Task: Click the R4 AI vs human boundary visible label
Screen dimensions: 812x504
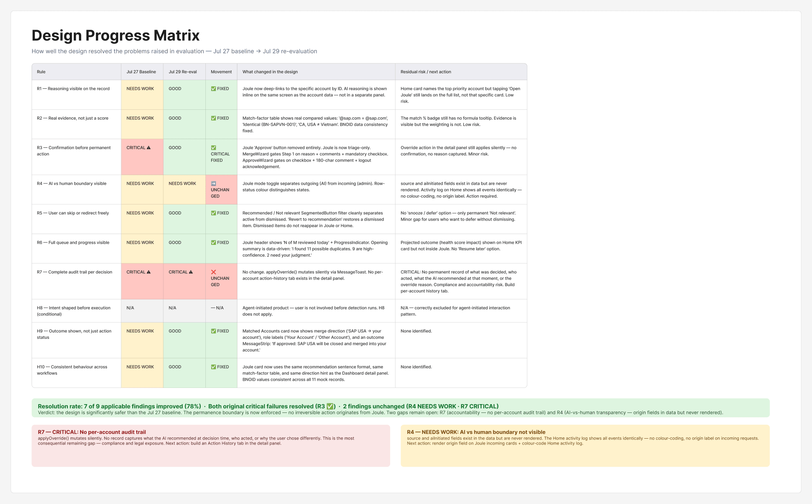Action: coord(72,183)
